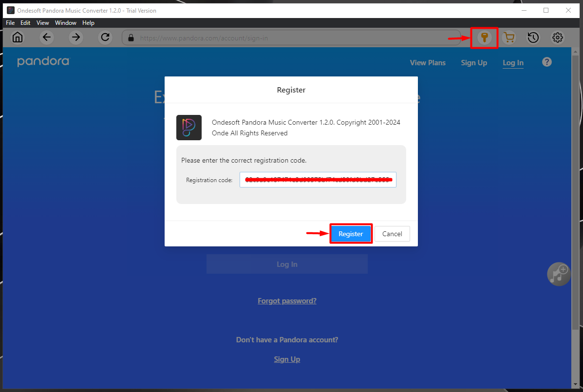Open the Help menu
This screenshot has width=583, height=392.
88,23
